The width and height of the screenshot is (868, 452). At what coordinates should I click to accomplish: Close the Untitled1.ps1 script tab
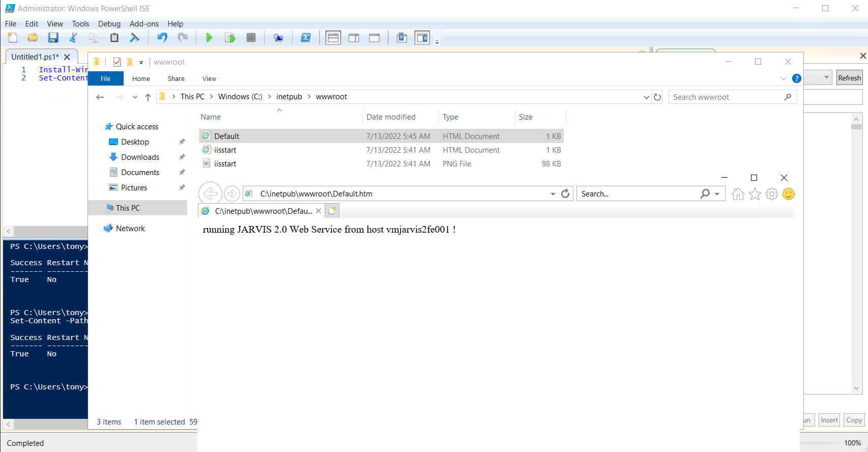click(67, 57)
